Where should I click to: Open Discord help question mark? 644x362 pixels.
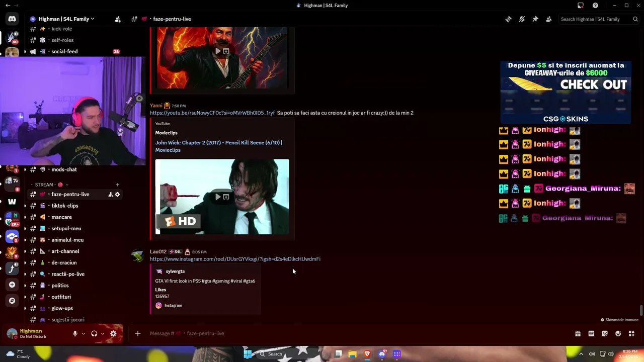click(x=595, y=6)
